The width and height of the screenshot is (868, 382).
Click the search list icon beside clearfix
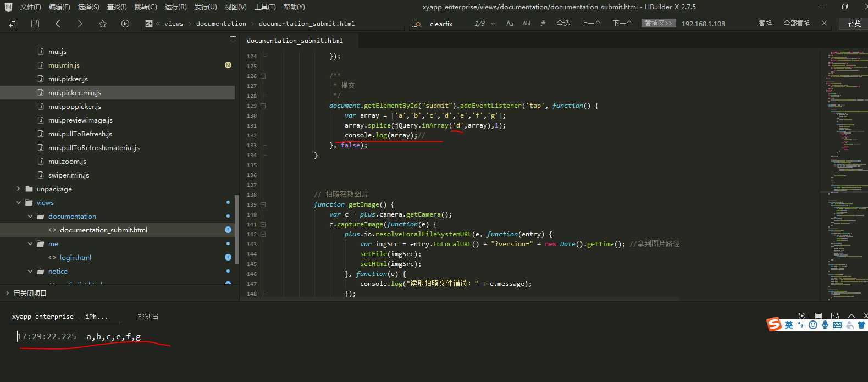click(417, 24)
